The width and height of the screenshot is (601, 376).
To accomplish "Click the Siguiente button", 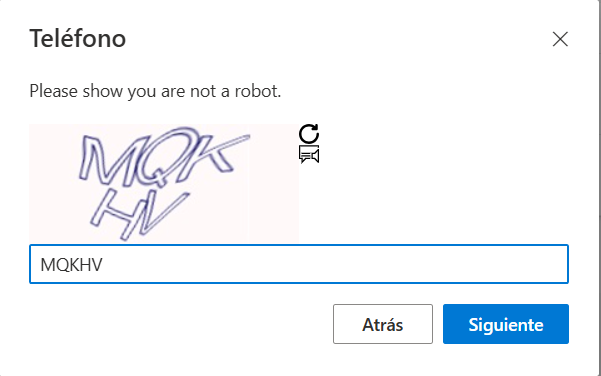I will tap(506, 324).
